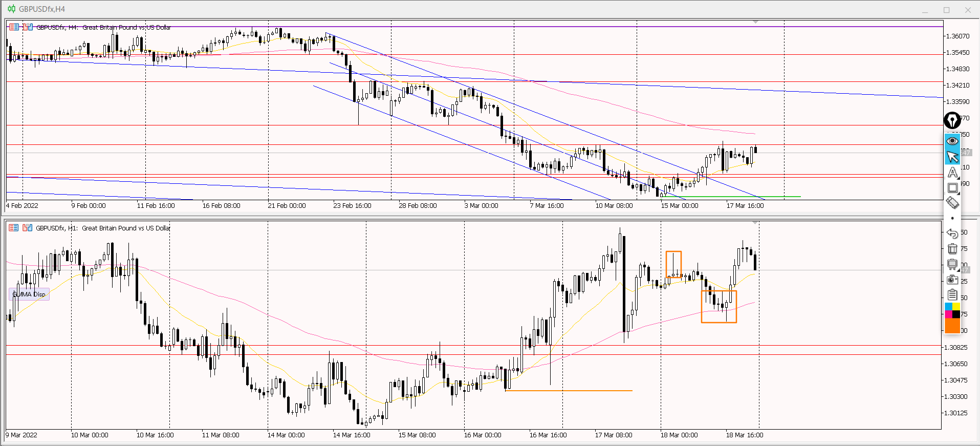Screen dimensions: 980x446
Task: Click the '4 Feb 2022' date label
Action: pos(22,205)
